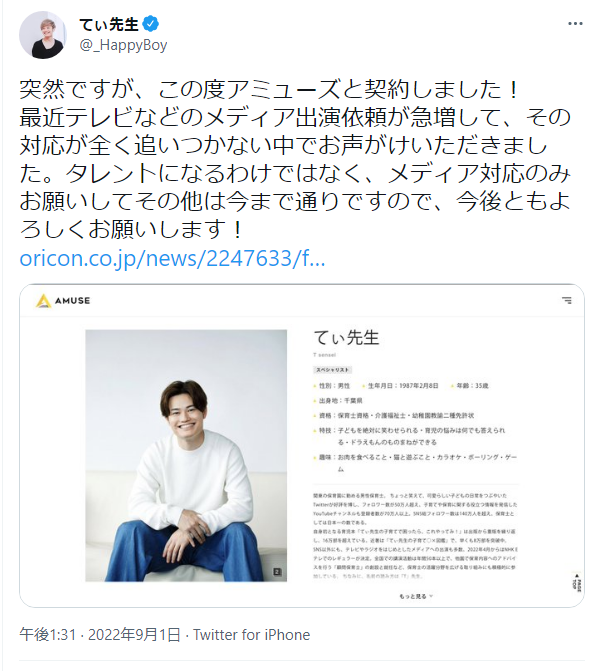Click the tweet timestamp 午後1:31 2022年9月1日

pos(100,635)
